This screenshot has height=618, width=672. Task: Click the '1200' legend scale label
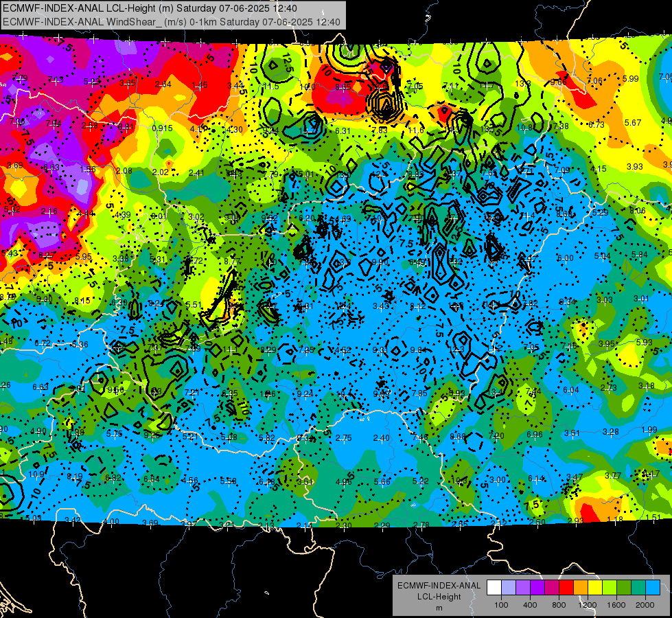pos(587,605)
